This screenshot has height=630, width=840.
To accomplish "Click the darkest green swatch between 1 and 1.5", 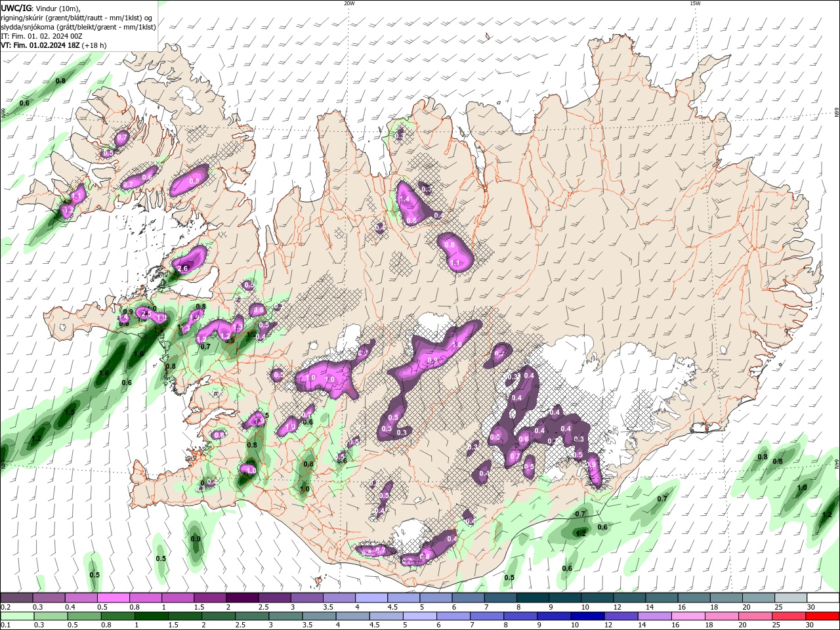I will [152, 616].
